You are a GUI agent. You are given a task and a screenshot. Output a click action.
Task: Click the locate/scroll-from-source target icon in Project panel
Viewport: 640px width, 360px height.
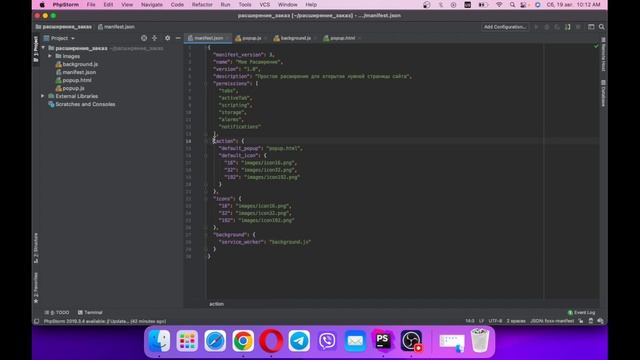144,38
